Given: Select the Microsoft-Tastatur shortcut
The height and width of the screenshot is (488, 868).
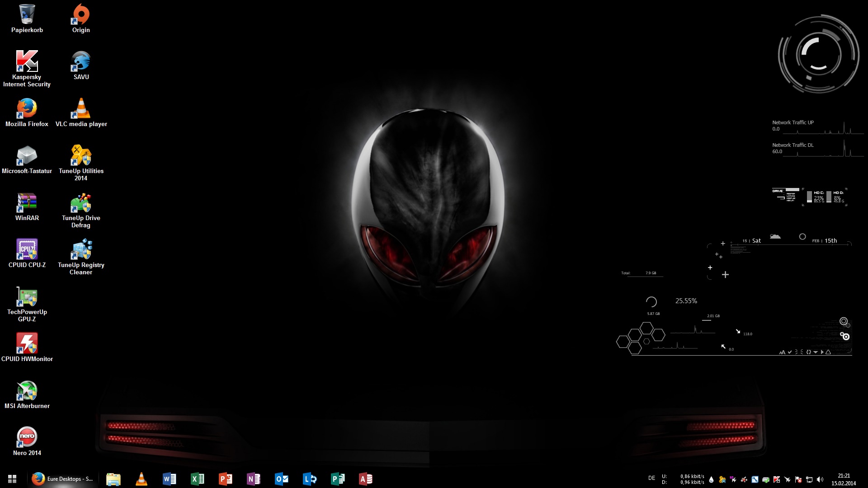Looking at the screenshot, I should tap(27, 160).
